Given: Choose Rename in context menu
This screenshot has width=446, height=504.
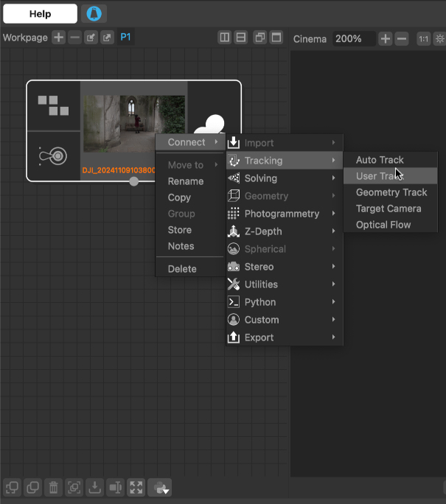Looking at the screenshot, I should [x=190, y=181].
